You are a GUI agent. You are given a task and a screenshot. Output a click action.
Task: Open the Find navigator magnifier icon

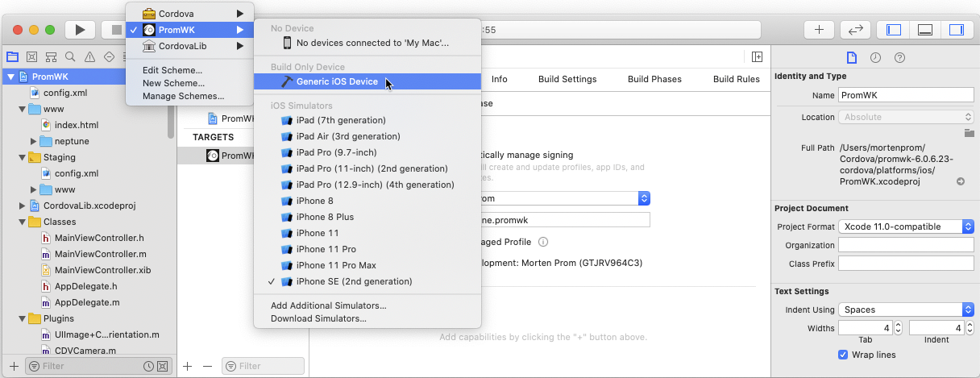(x=70, y=56)
